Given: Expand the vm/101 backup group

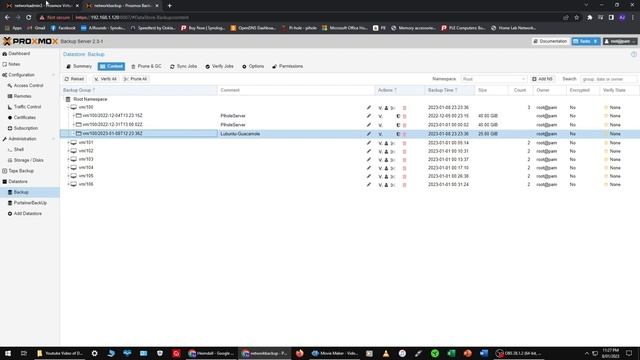Looking at the screenshot, I should (x=68, y=143).
